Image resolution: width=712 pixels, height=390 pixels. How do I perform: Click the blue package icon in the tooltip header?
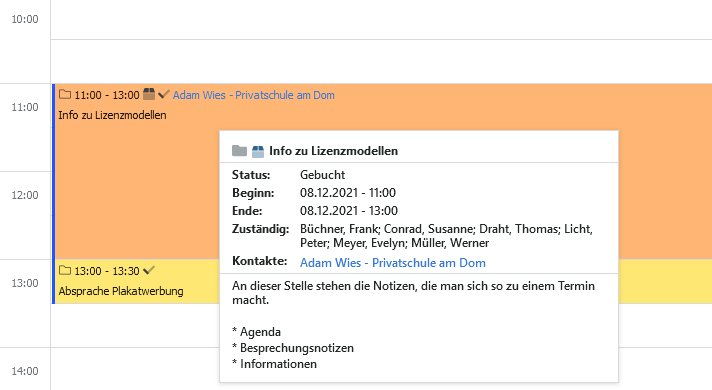[258, 151]
